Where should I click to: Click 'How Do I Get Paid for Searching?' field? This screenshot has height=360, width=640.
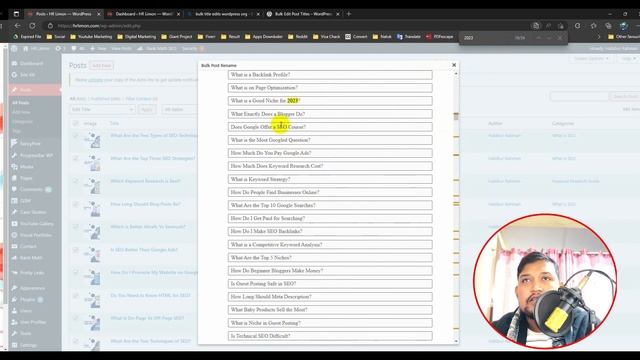pos(330,218)
